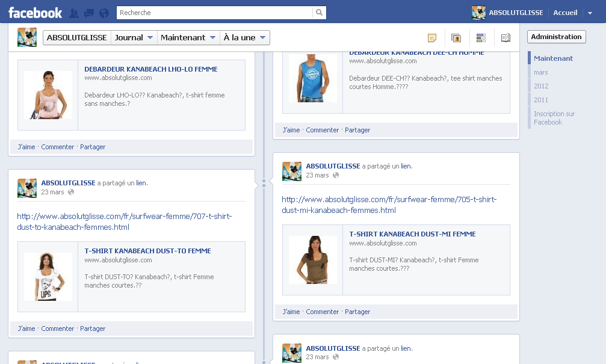Click Commenter on the LHO-LO post
The height and width of the screenshot is (364, 606).
coord(58,147)
